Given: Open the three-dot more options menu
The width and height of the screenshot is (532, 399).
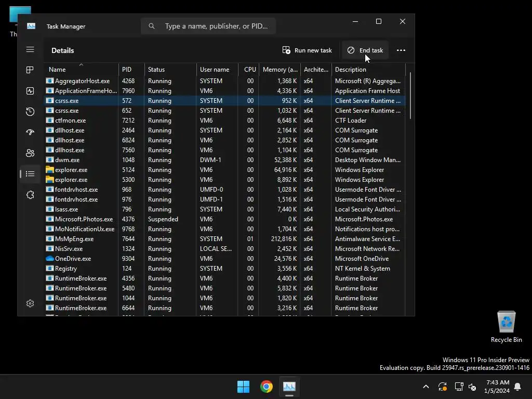Looking at the screenshot, I should point(401,50).
